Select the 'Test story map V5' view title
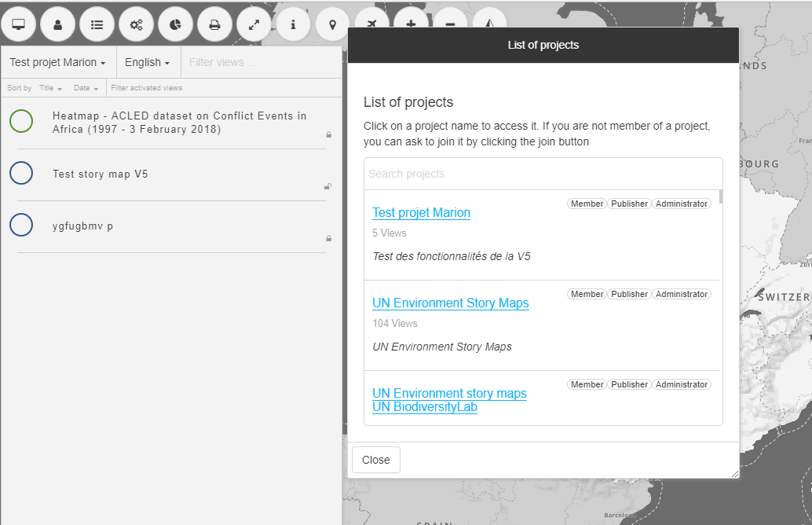 coord(101,174)
